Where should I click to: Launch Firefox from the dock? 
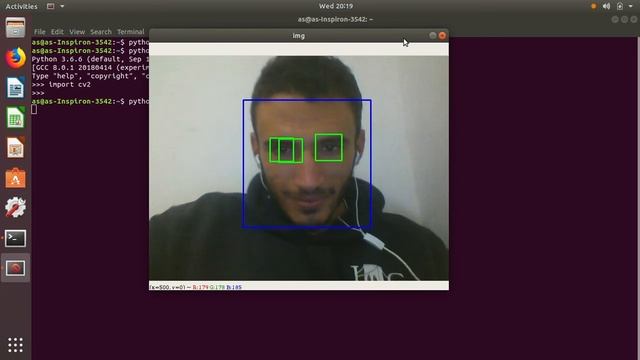pos(15,58)
